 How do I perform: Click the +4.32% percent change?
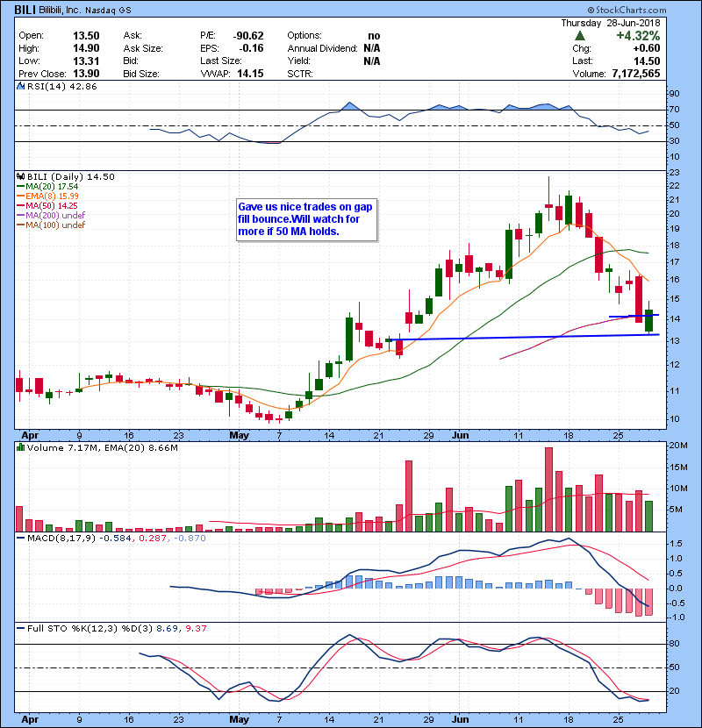coord(638,36)
